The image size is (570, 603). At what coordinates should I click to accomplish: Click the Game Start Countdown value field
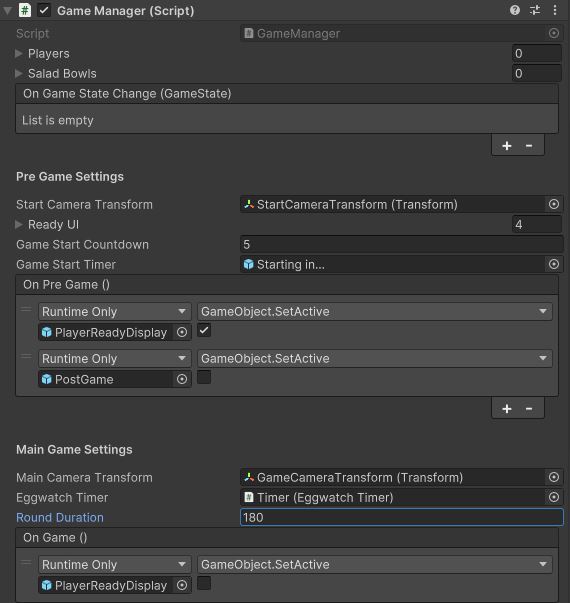click(x=402, y=245)
